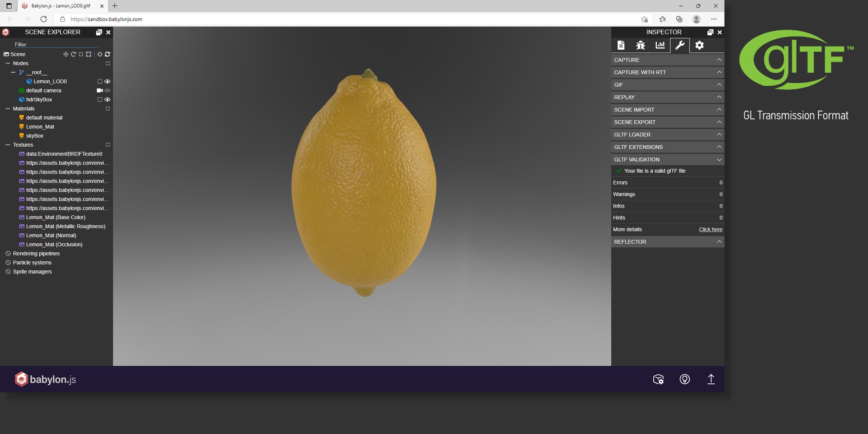Close the Scene Explorer panel
The height and width of the screenshot is (434, 868).
[x=108, y=32]
